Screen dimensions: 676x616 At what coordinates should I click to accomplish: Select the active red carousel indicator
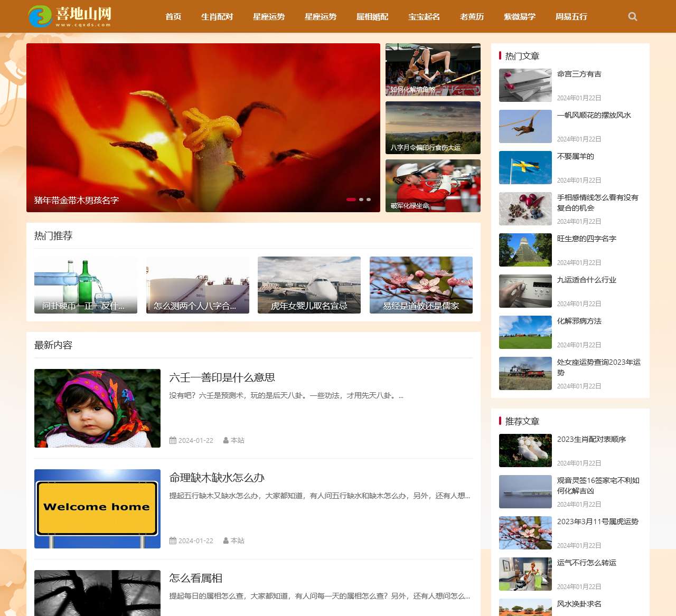351,200
